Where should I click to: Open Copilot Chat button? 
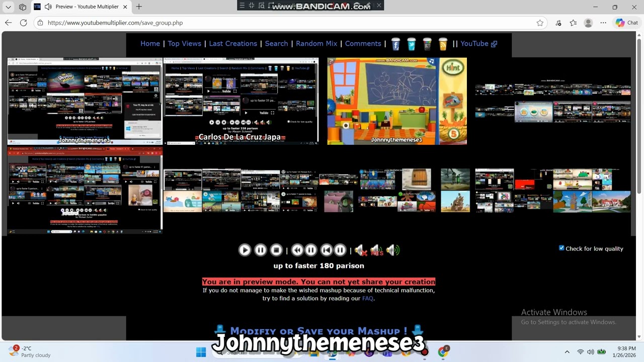click(626, 23)
